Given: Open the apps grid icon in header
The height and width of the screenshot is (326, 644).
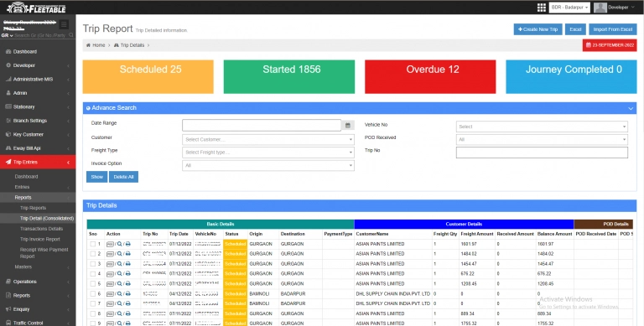Looking at the screenshot, I should pos(542,8).
